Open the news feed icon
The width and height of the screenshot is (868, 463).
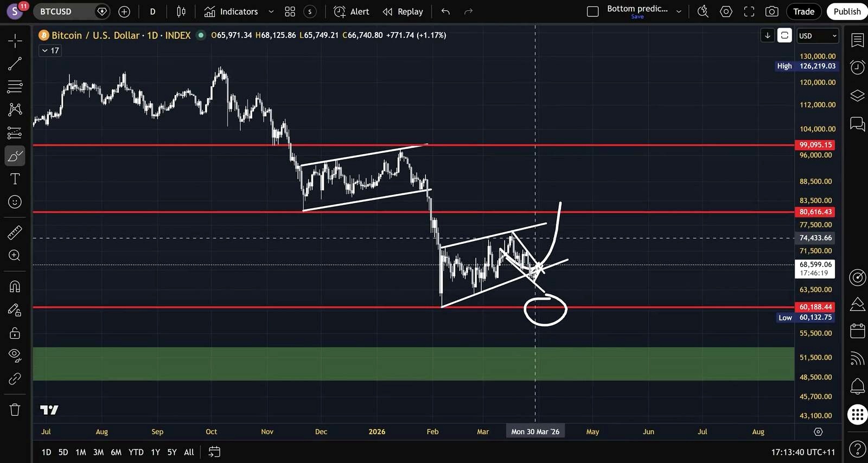[857, 358]
